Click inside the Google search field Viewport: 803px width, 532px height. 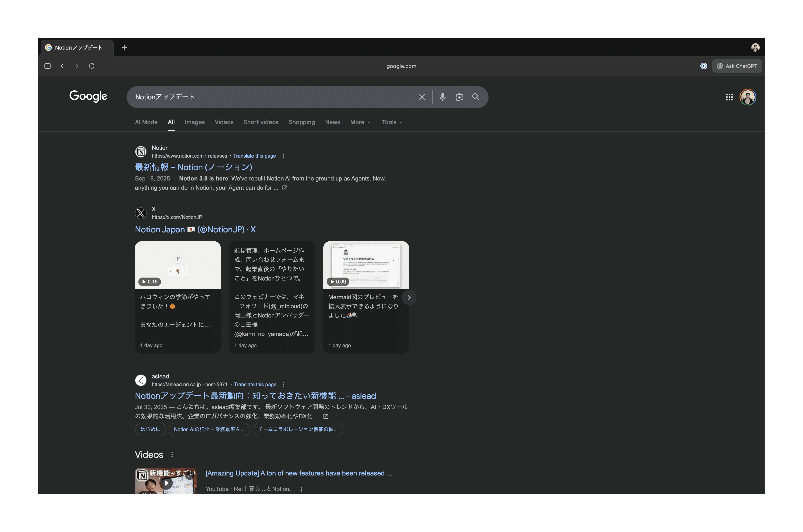point(272,97)
